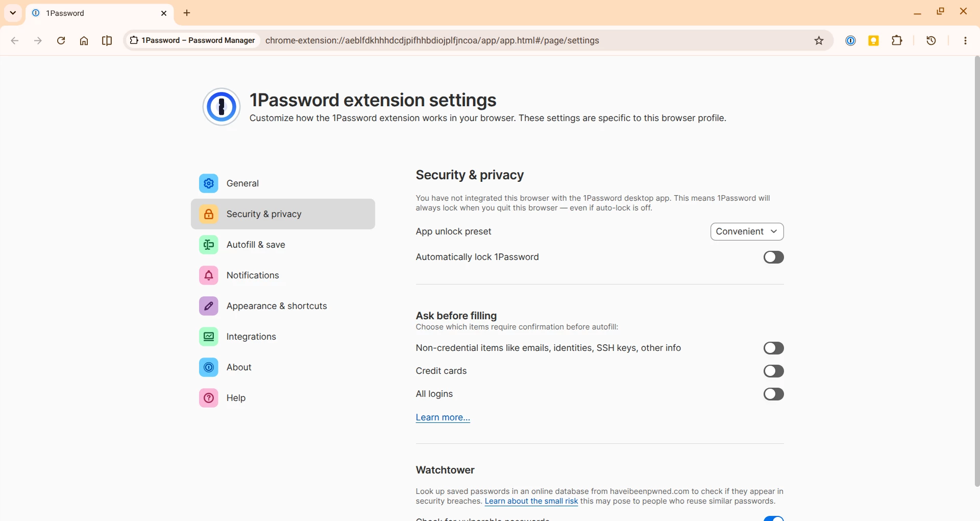The image size is (980, 521).
Task: Open a new browser tab
Action: [187, 13]
